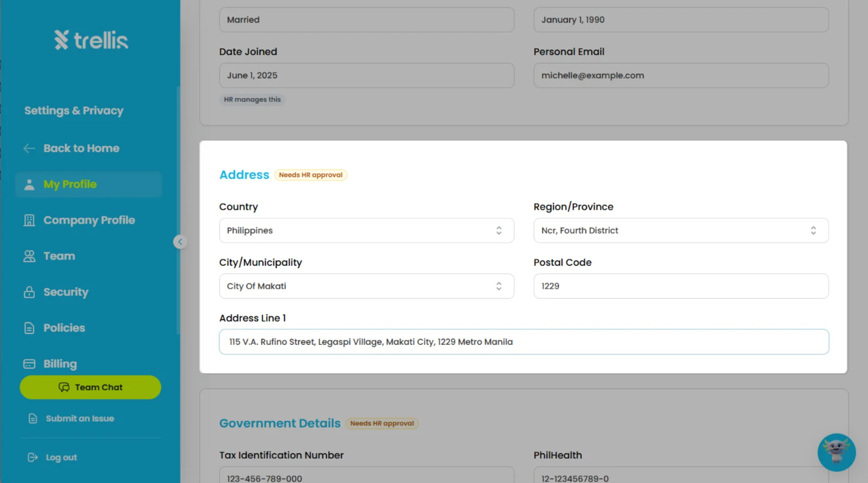The width and height of the screenshot is (868, 483).
Task: Click the Billing card icon
Action: point(29,364)
